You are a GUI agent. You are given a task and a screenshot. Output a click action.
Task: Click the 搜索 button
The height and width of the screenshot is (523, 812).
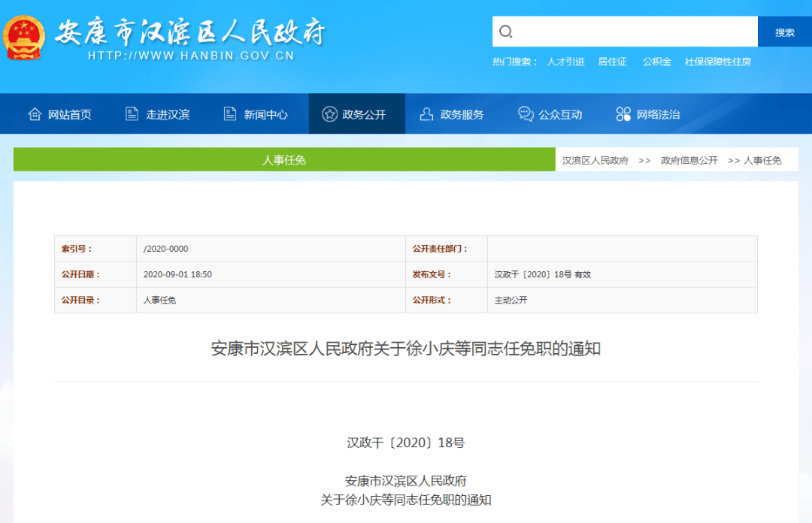[x=784, y=32]
